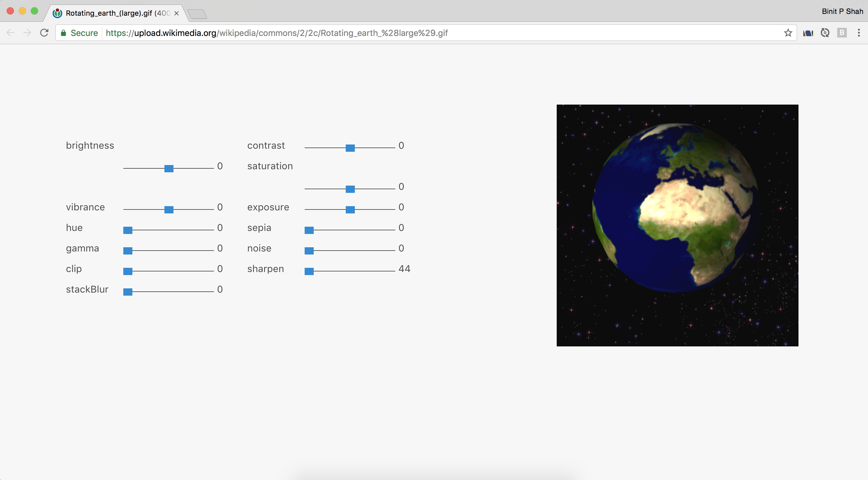Image resolution: width=868 pixels, height=480 pixels.
Task: Click the green Secure padlock icon
Action: (63, 33)
